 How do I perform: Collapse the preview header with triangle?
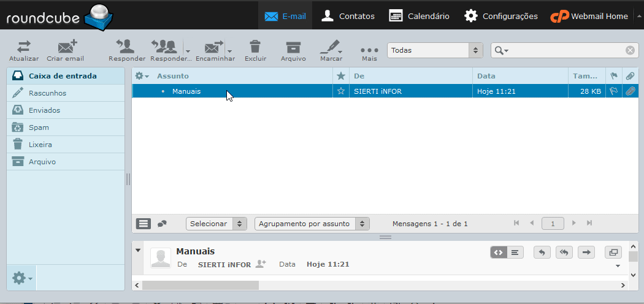138,250
